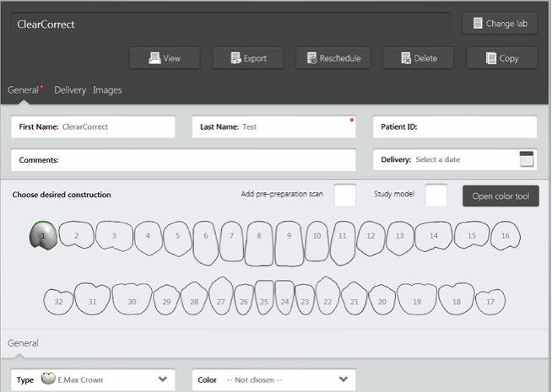Select tooth number 21

pyautogui.click(x=354, y=298)
